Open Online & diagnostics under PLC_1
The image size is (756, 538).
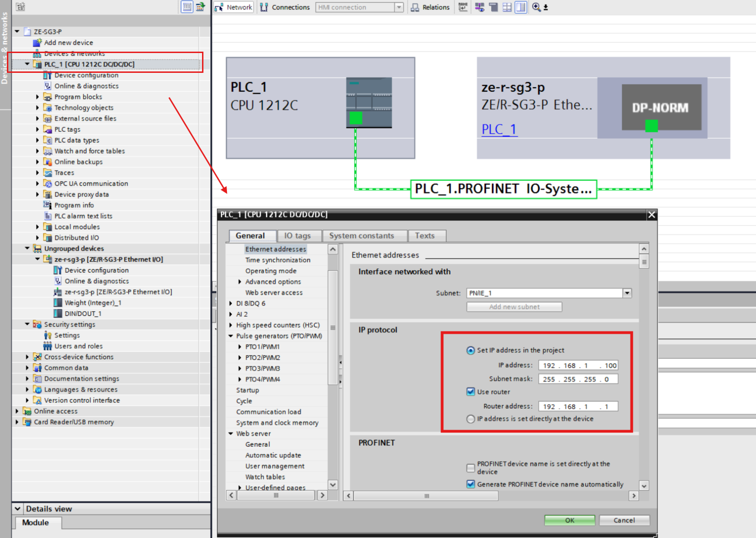[x=86, y=86]
